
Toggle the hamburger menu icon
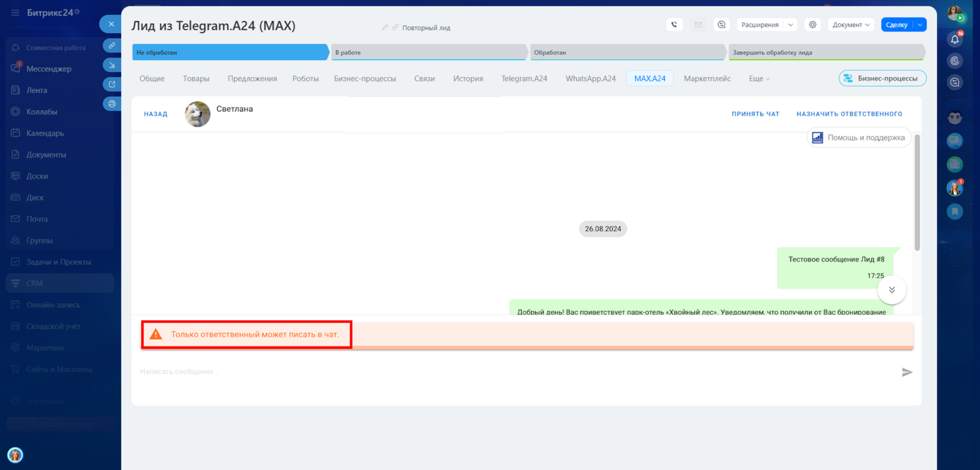[x=15, y=12]
